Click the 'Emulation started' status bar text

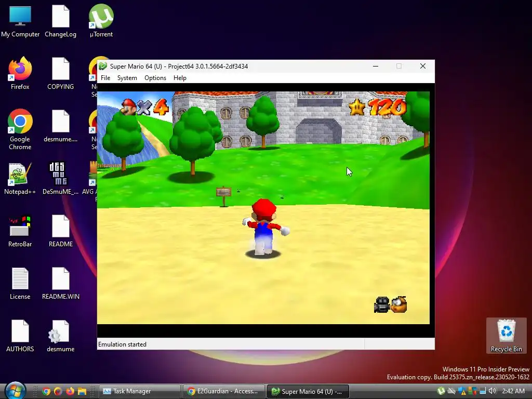pyautogui.click(x=122, y=344)
